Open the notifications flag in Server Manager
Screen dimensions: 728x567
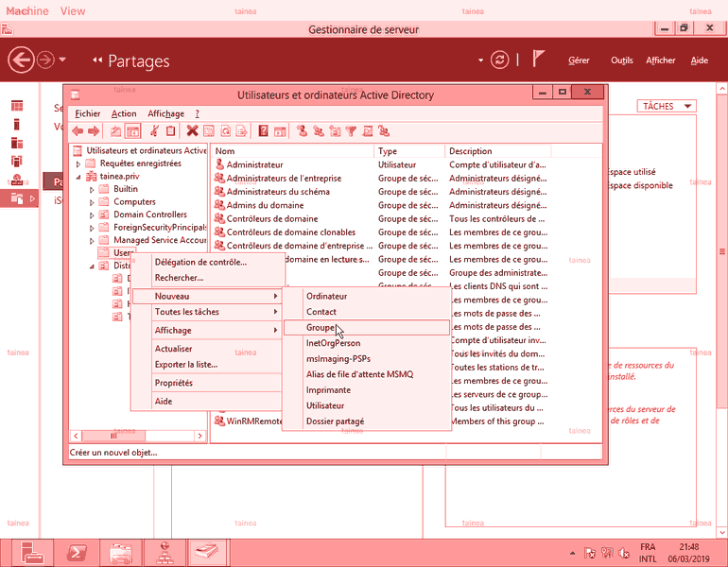click(538, 59)
